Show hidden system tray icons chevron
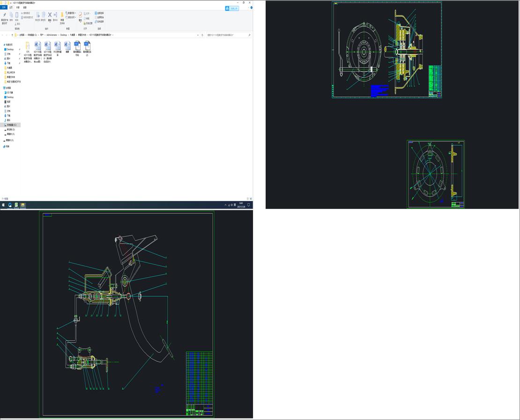The height and width of the screenshot is (420, 520). [x=225, y=205]
